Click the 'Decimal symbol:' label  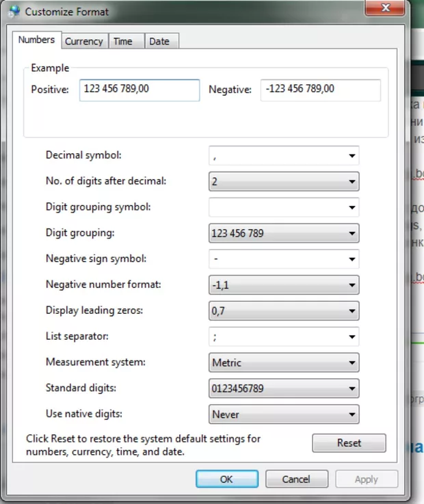(x=83, y=155)
